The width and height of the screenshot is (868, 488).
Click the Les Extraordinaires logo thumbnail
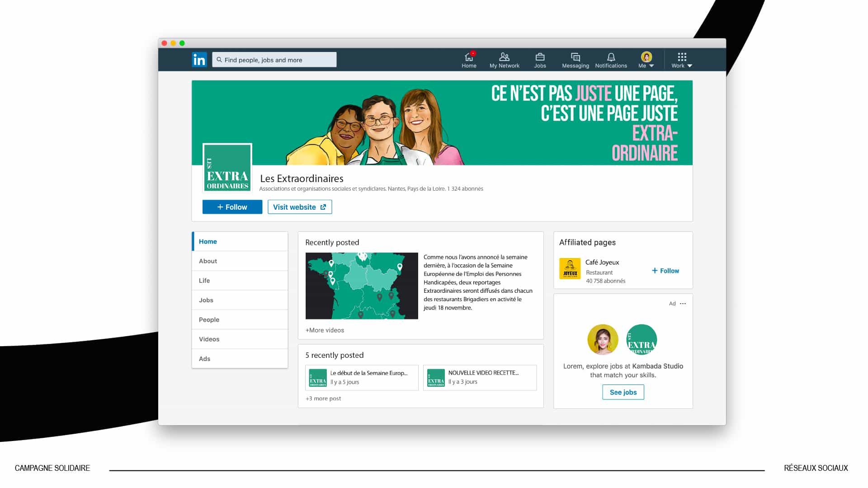click(x=227, y=168)
